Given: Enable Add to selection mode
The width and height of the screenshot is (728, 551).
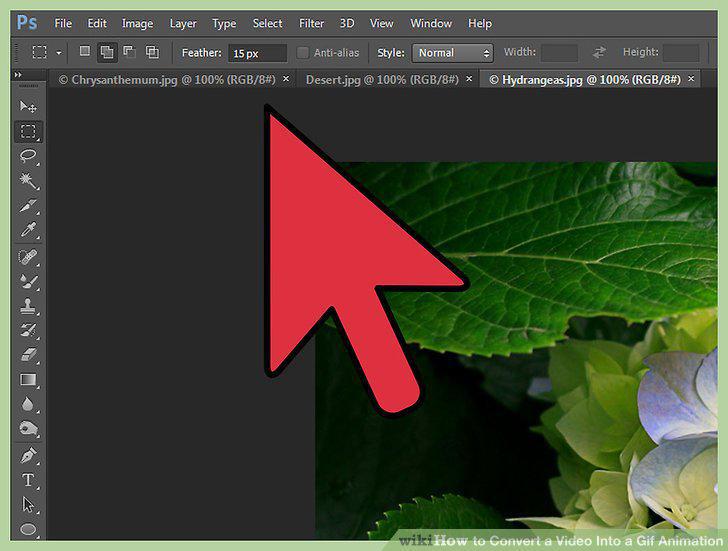Looking at the screenshot, I should (x=107, y=52).
